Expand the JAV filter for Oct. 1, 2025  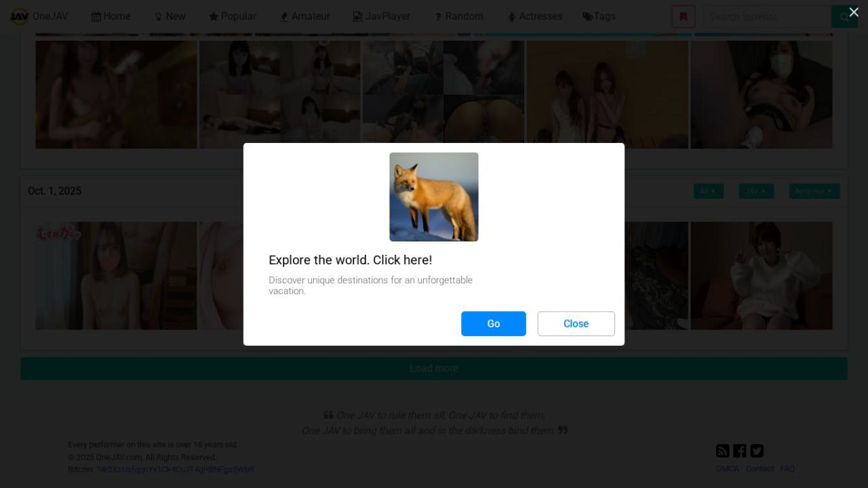pos(755,191)
